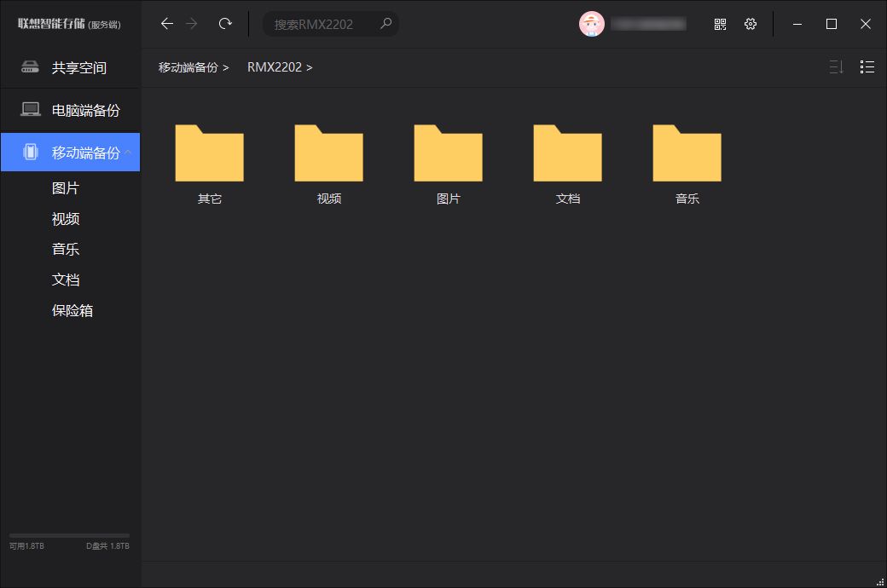Switch to list view layout
887x588 pixels.
[x=867, y=66]
